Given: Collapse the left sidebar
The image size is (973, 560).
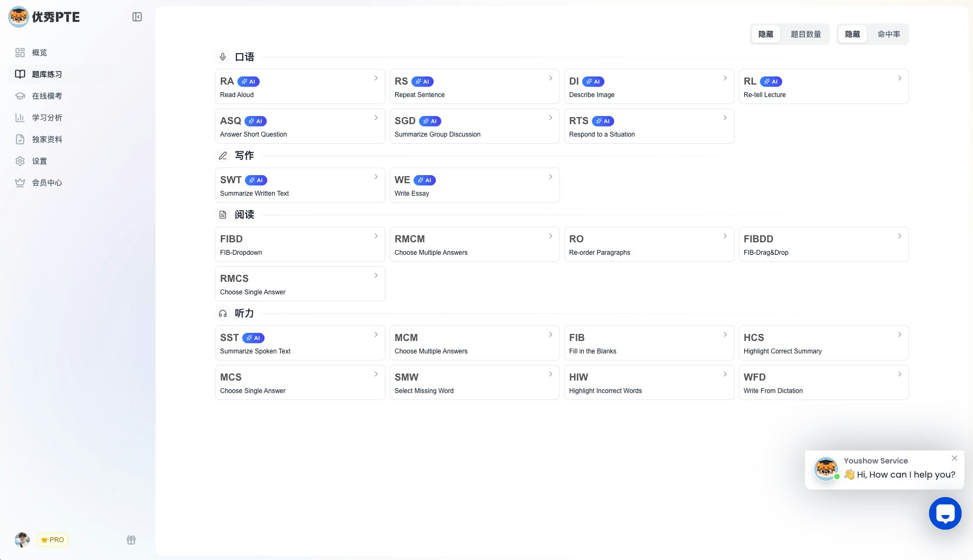Looking at the screenshot, I should pyautogui.click(x=137, y=17).
